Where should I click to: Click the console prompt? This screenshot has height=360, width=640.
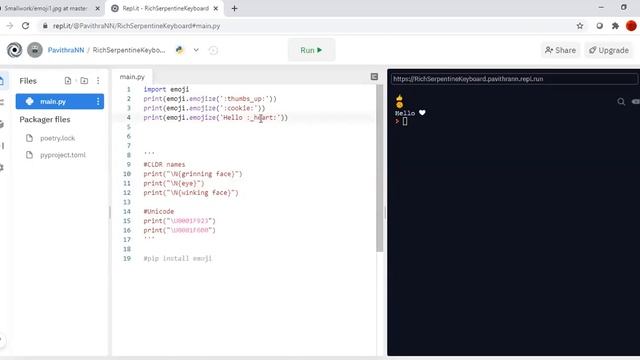[x=401, y=121]
